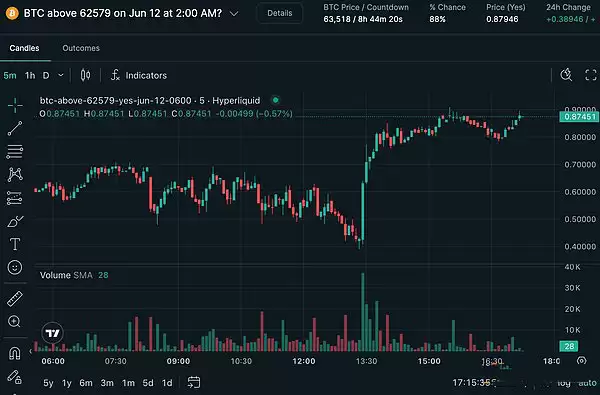Screen dimensions: 600x395
Task: Click the Volume SMA indicator label
Action: click(x=66, y=275)
